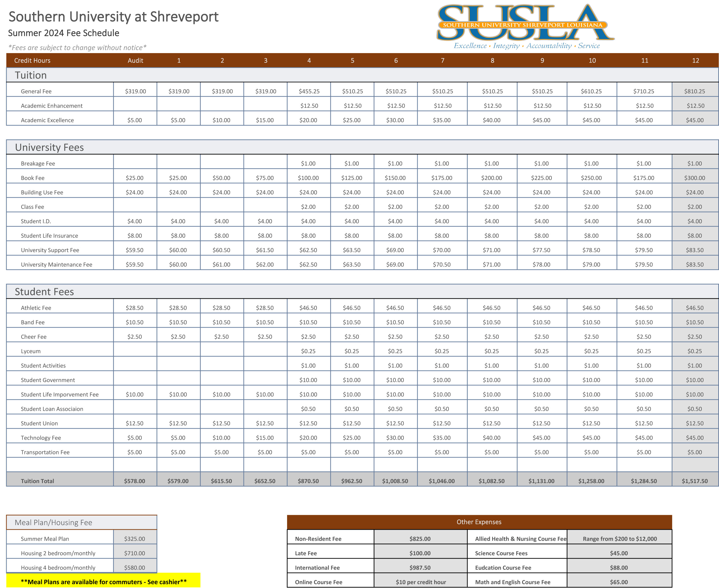Click the Science Course Fees amount $45.00
719x588 pixels.
(x=619, y=553)
